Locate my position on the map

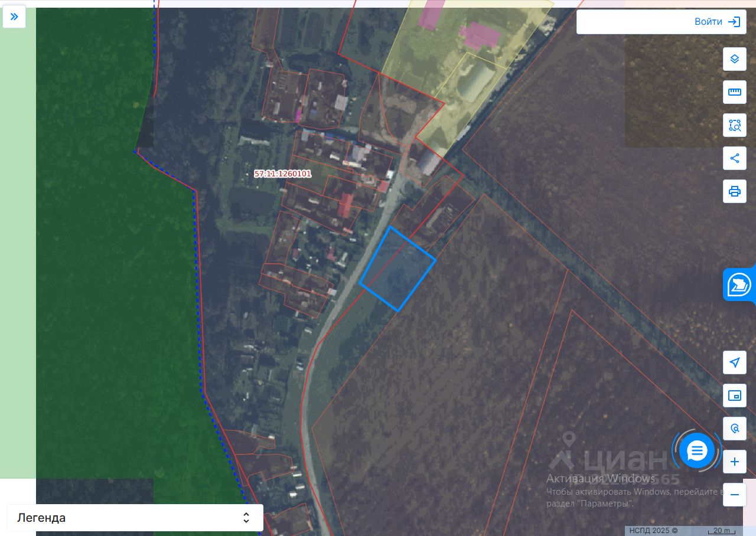[x=735, y=362]
